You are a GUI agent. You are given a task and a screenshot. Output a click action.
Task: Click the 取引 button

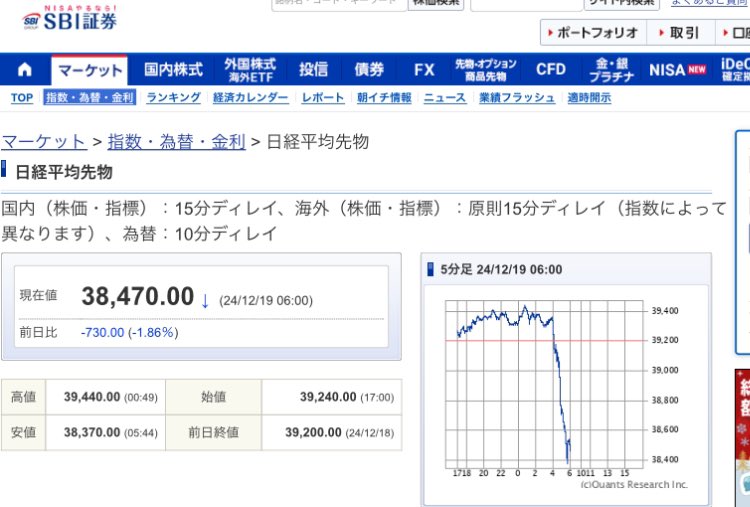point(680,33)
